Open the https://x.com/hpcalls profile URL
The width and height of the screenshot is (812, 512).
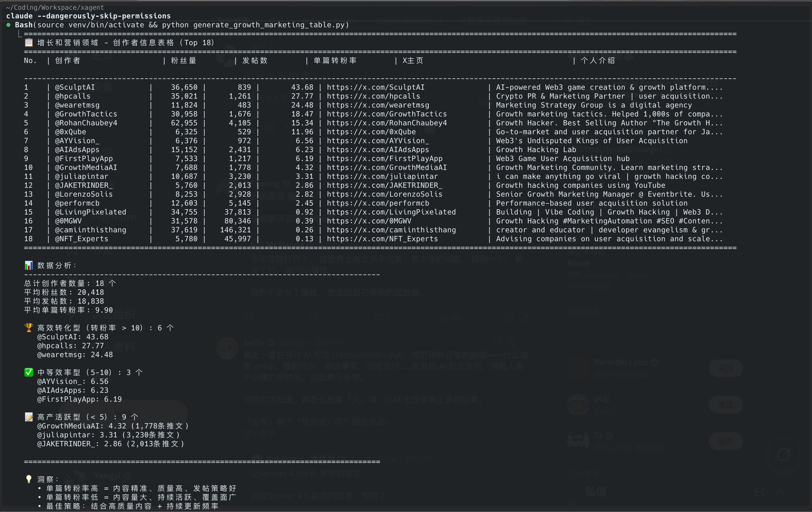click(373, 96)
